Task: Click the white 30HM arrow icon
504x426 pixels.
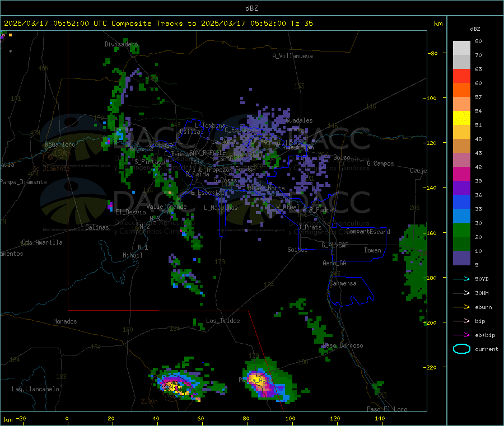Action: (461, 293)
